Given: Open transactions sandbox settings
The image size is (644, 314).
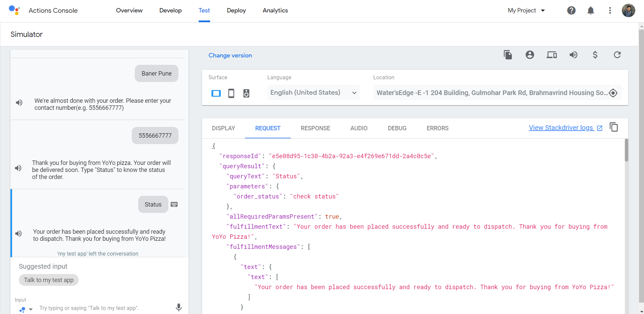Looking at the screenshot, I should point(595,55).
